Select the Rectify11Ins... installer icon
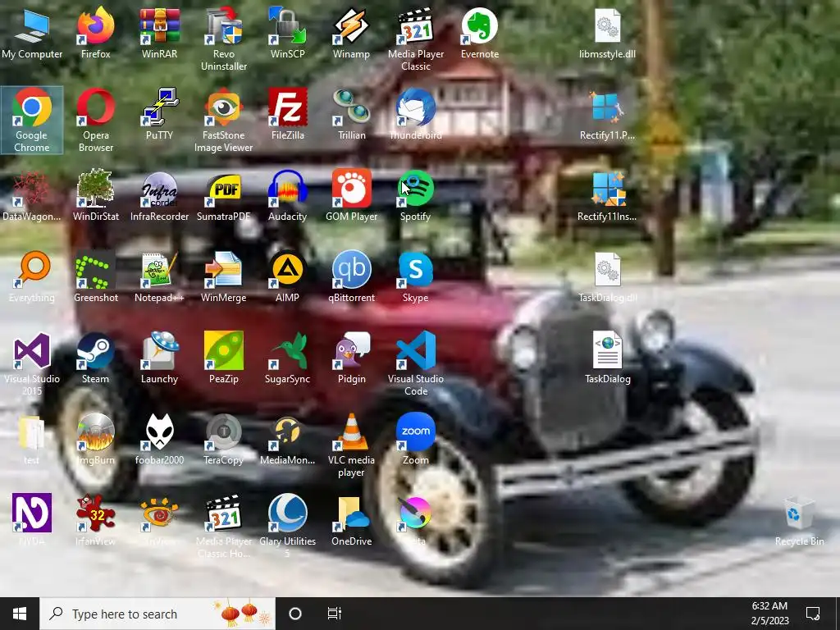Image resolution: width=840 pixels, height=630 pixels. [x=608, y=189]
